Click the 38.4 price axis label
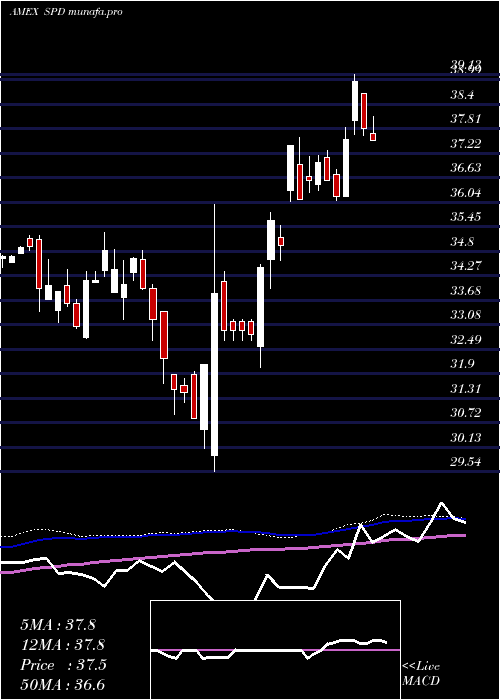This screenshot has width=500, height=700. 462,95
